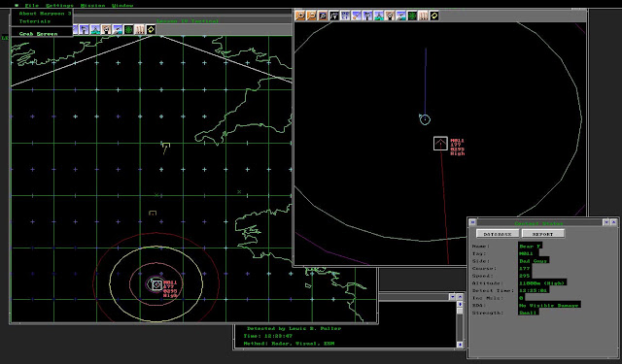Click Zoom In icon in unit window toolbar
Viewport: 622px width, 364px height.
[300, 16]
